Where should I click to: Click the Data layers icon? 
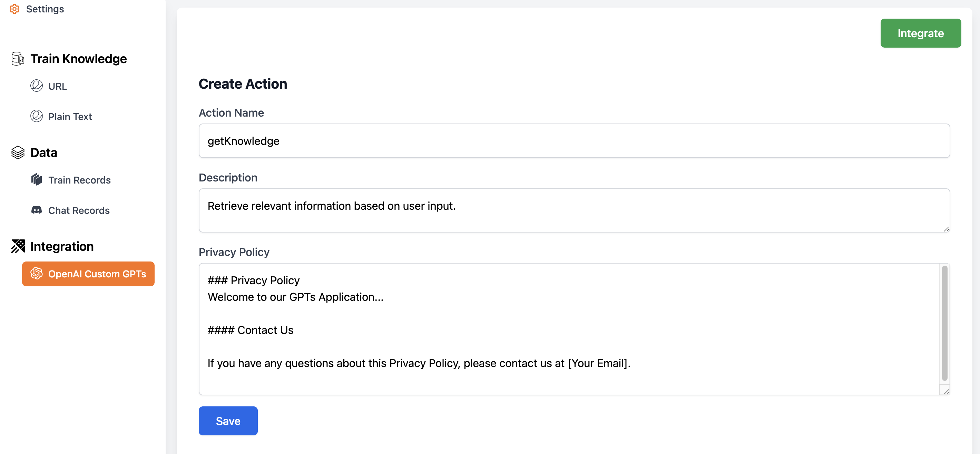[18, 152]
